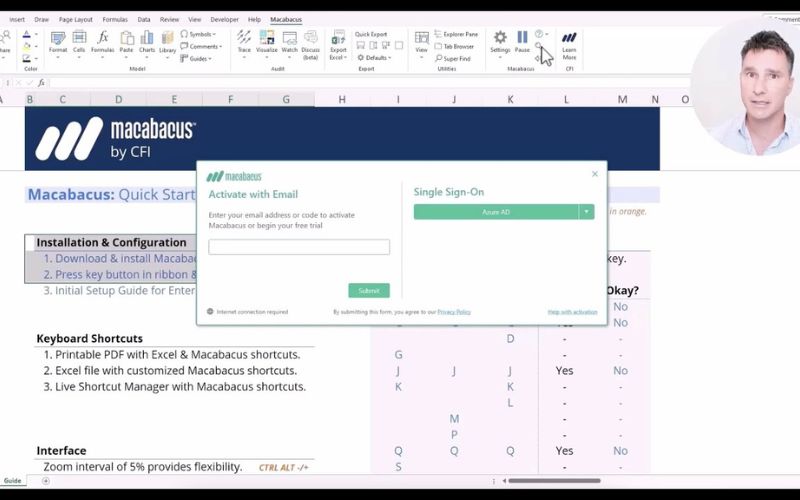Click 'Live Shortcut Manager with Macabacus shortcuts' text
Image resolution: width=800 pixels, height=500 pixels.
(x=181, y=387)
